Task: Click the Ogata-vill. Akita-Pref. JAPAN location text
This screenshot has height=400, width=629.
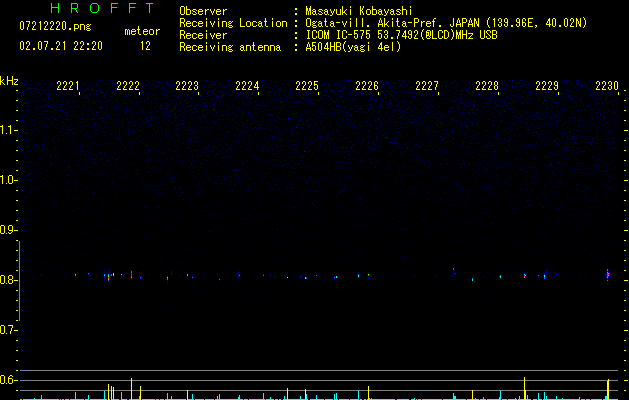Action: (x=446, y=23)
